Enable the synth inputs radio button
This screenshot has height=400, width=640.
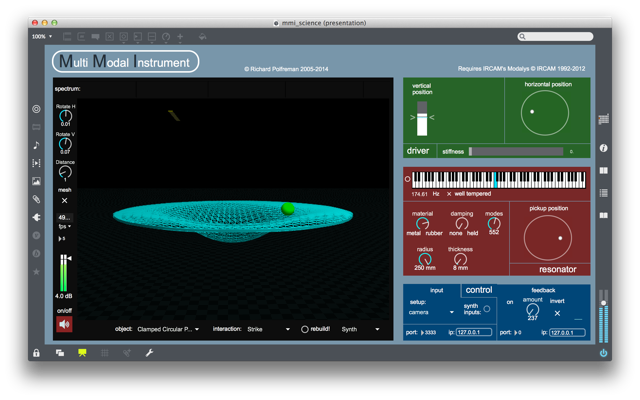point(487,309)
